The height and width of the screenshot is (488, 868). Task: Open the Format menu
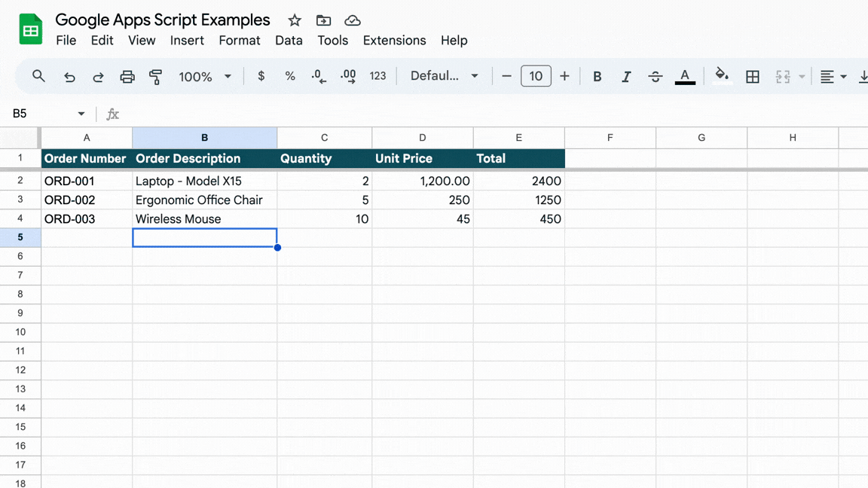point(239,41)
